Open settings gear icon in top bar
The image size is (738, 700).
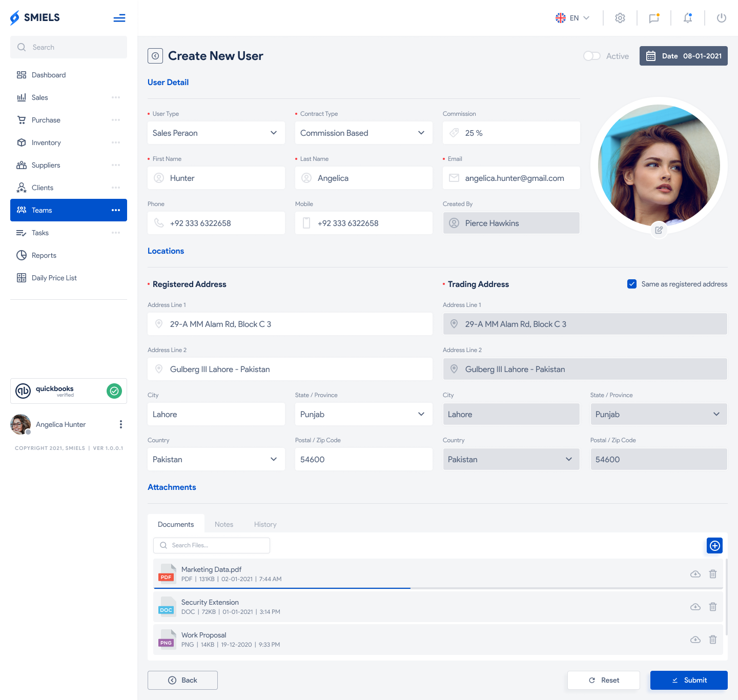pyautogui.click(x=620, y=18)
